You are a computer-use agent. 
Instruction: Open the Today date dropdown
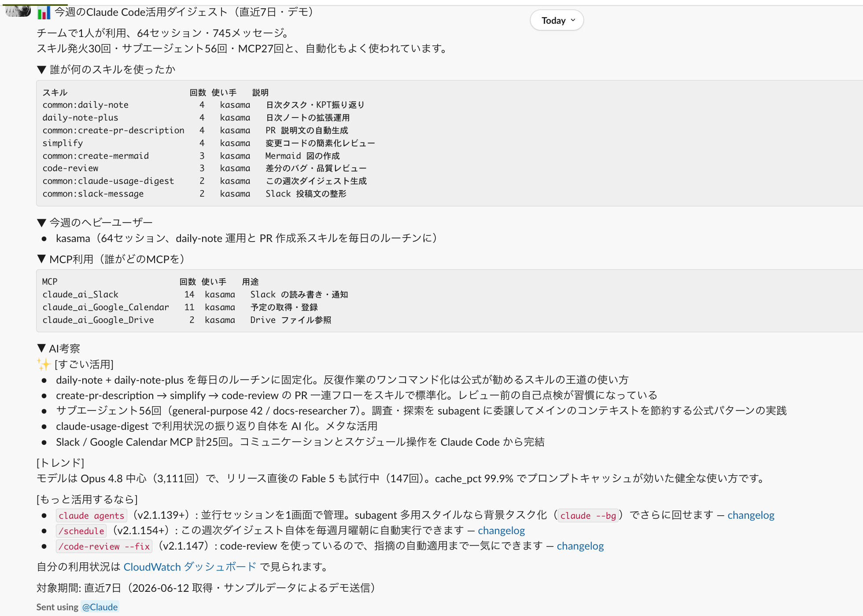coord(557,20)
